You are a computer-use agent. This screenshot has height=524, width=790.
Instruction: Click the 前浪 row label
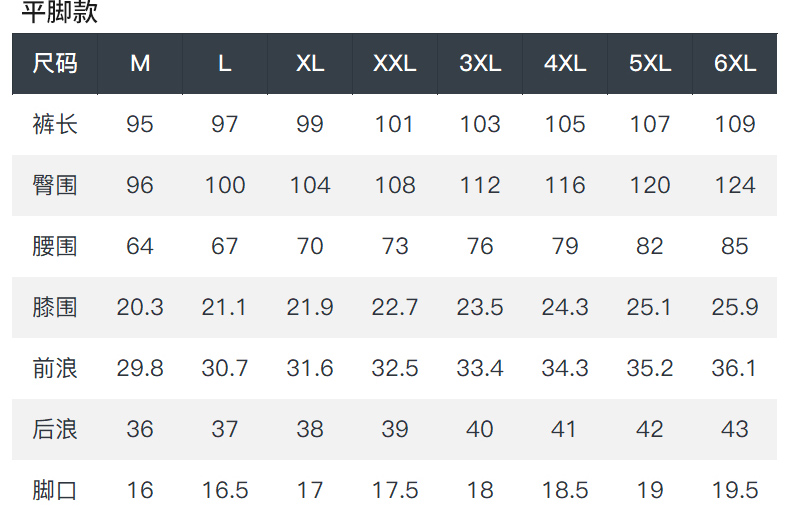[x=55, y=368]
